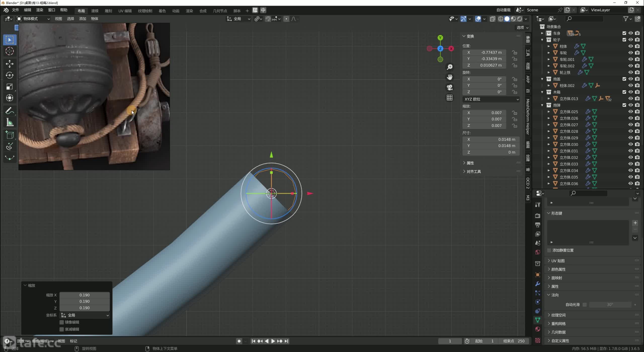Open the Material properties tab

[x=538, y=329]
